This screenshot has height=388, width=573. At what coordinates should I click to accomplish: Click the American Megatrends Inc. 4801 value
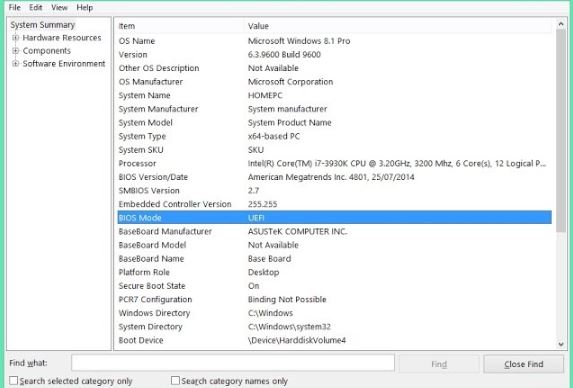[x=331, y=177]
